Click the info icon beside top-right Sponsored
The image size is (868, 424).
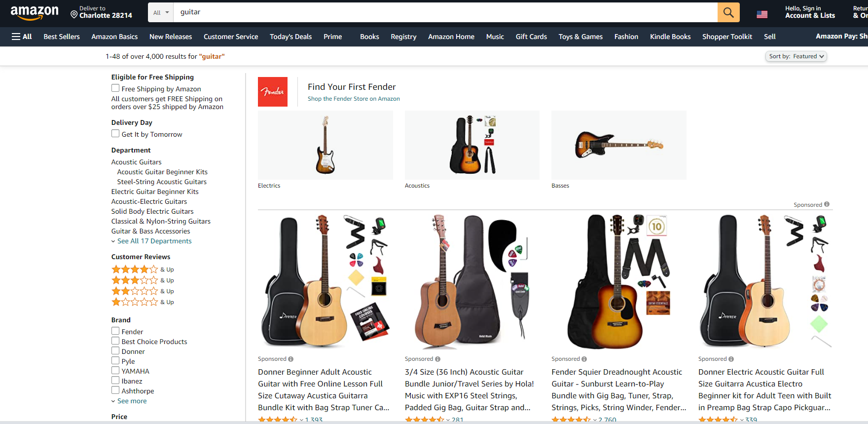tap(827, 204)
